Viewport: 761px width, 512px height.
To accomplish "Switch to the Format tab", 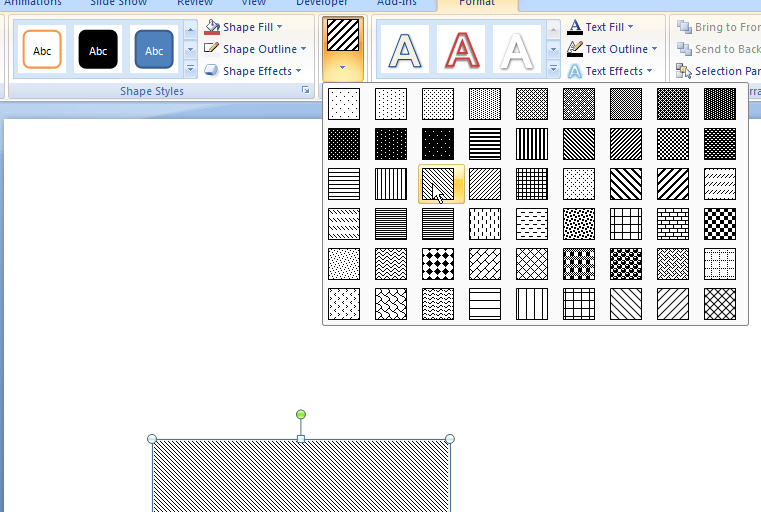I will coord(476,3).
